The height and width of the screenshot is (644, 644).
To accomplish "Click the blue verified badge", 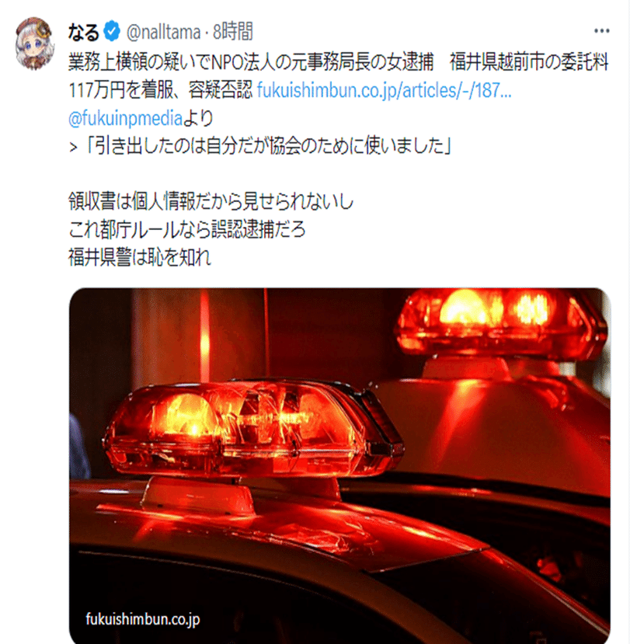I will click(x=112, y=32).
